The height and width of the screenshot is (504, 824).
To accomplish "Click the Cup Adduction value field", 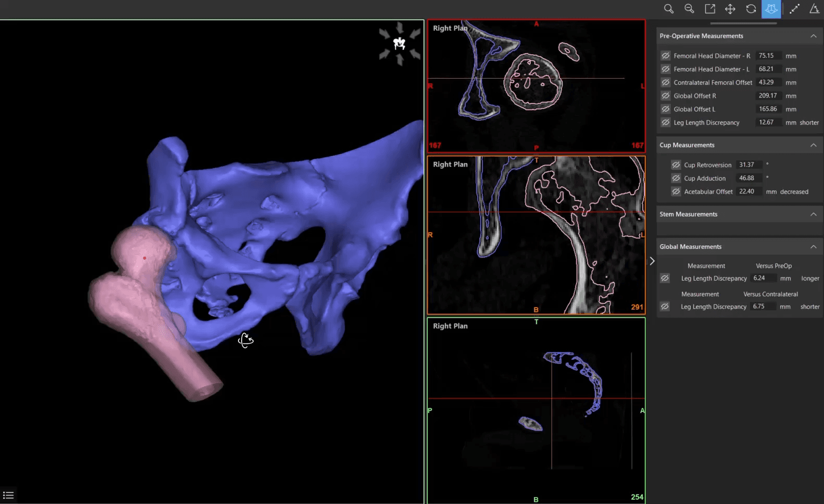I will 750,178.
